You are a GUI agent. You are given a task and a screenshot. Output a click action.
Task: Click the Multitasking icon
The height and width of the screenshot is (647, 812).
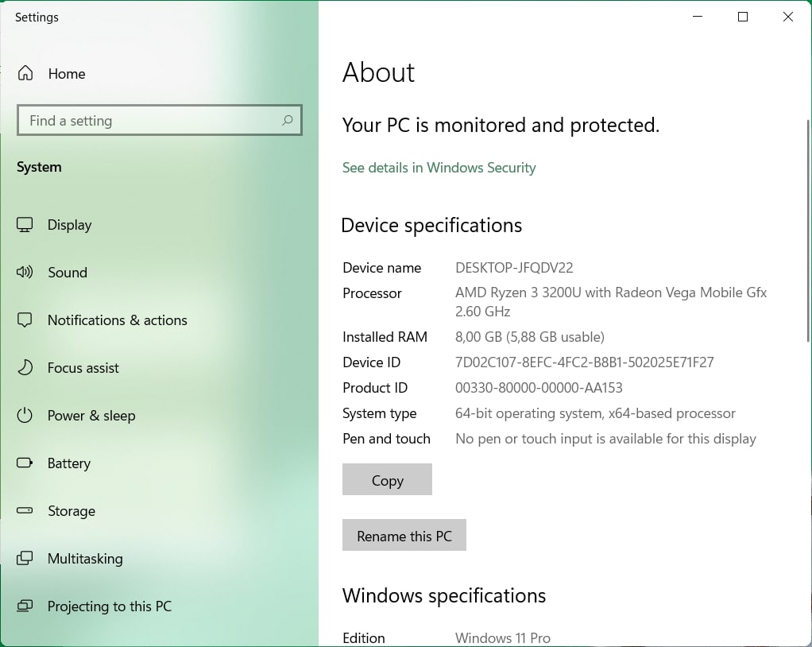(25, 558)
